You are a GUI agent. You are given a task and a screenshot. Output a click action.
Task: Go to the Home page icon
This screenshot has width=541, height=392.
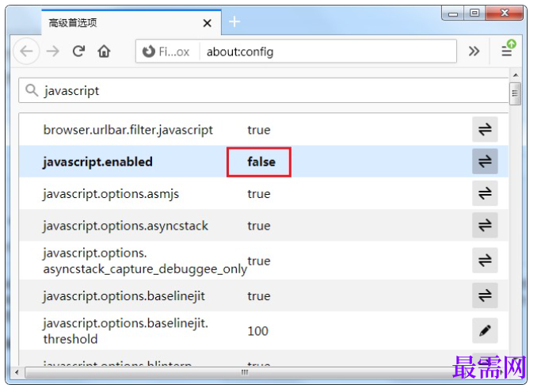pyautogui.click(x=104, y=51)
